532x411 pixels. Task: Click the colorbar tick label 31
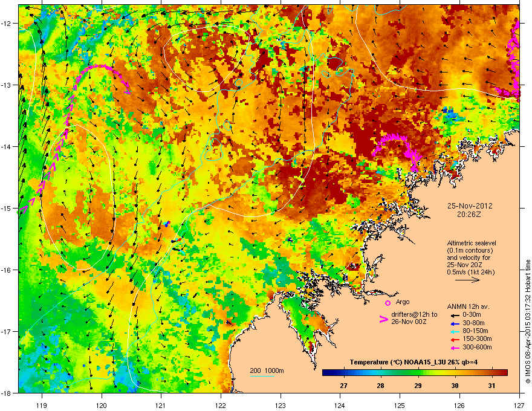(x=492, y=386)
